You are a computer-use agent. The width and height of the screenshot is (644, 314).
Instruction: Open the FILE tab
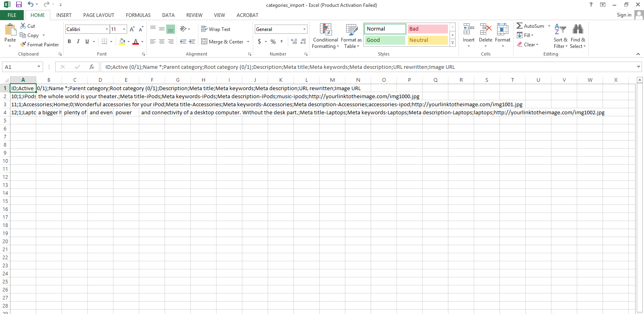[12, 15]
